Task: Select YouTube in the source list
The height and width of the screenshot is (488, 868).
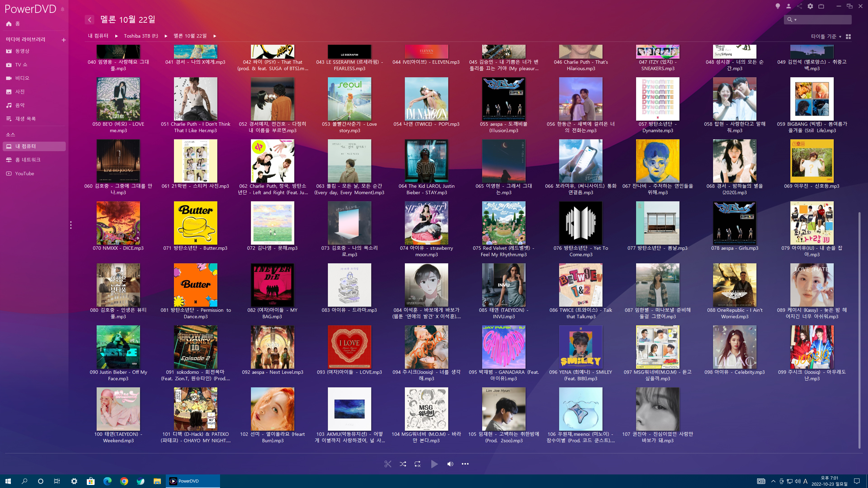Action: click(24, 173)
